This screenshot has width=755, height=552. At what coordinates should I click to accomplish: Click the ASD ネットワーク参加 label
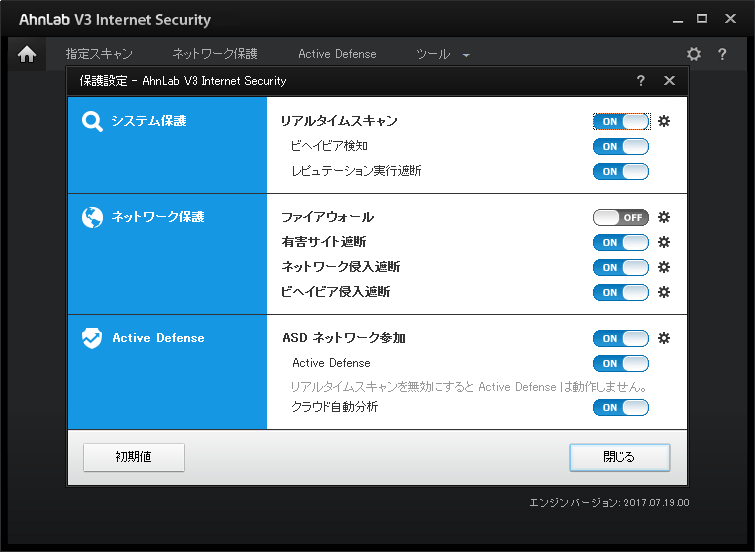click(344, 338)
